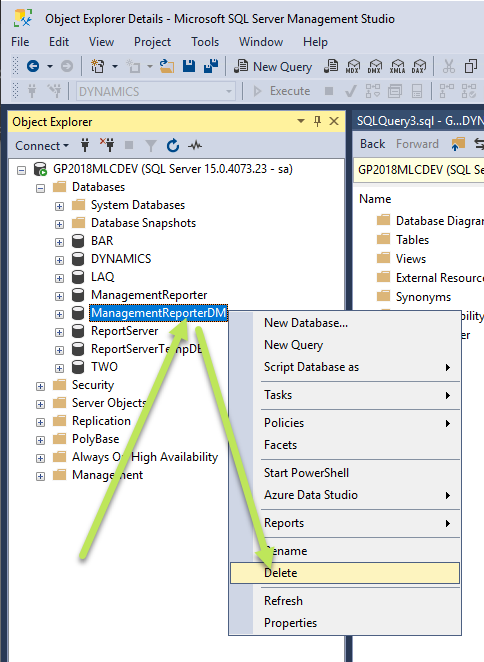The image size is (484, 662).
Task: Open the Azure Data Studio submenu
Action: 345,494
